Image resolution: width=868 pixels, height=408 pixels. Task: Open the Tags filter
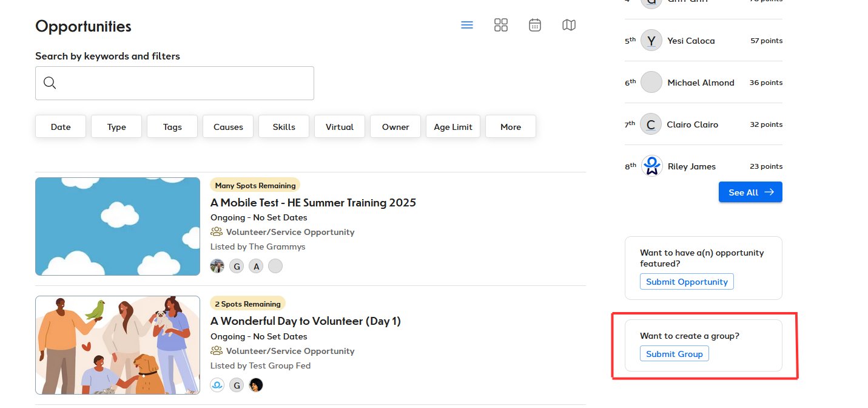[172, 126]
